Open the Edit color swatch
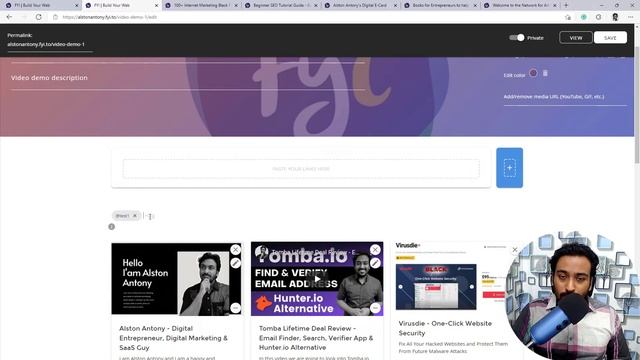 (533, 73)
